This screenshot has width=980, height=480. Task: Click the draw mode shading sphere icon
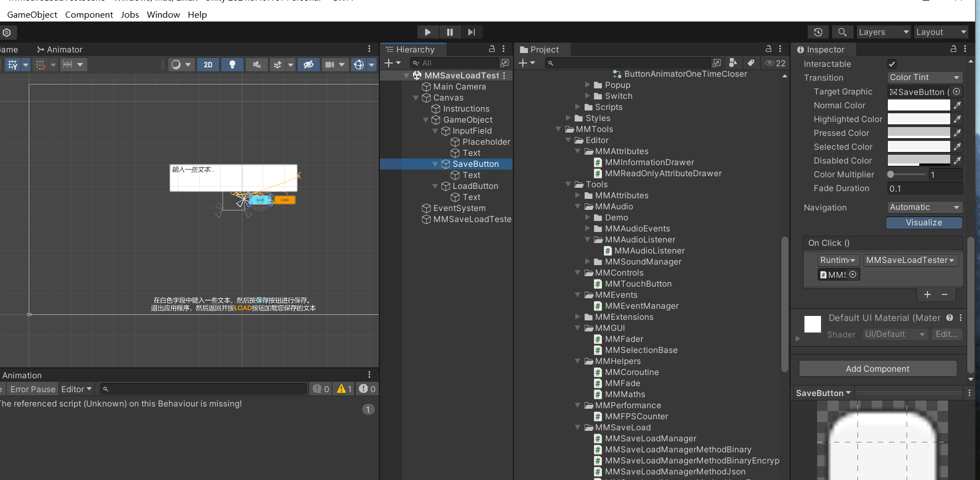pyautogui.click(x=176, y=65)
